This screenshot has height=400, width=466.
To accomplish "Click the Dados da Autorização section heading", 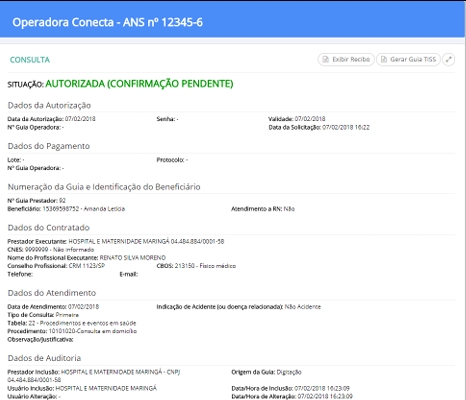I will click(x=49, y=105).
